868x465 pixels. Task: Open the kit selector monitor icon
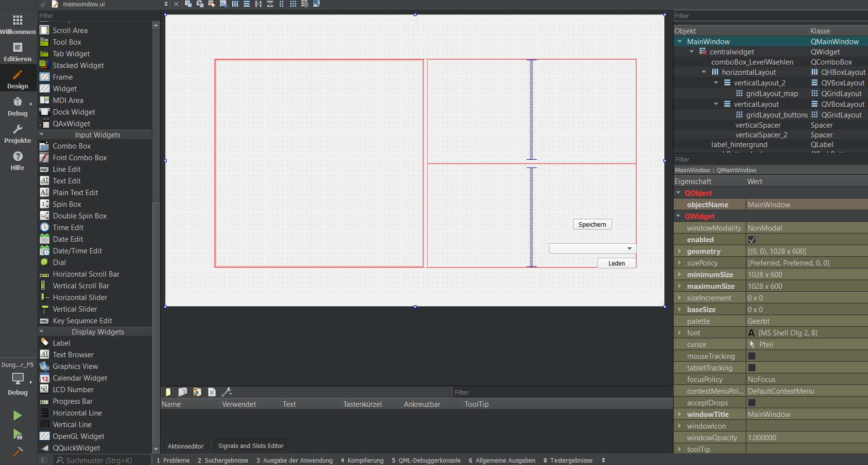click(x=18, y=378)
